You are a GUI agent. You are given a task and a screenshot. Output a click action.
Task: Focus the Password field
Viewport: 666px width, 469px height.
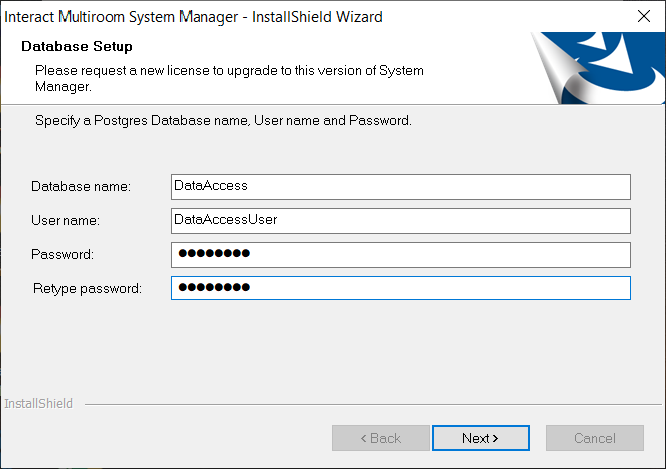tap(401, 255)
